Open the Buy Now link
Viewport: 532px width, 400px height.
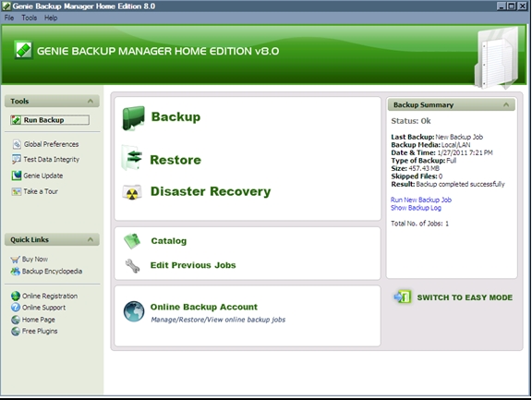pos(35,260)
